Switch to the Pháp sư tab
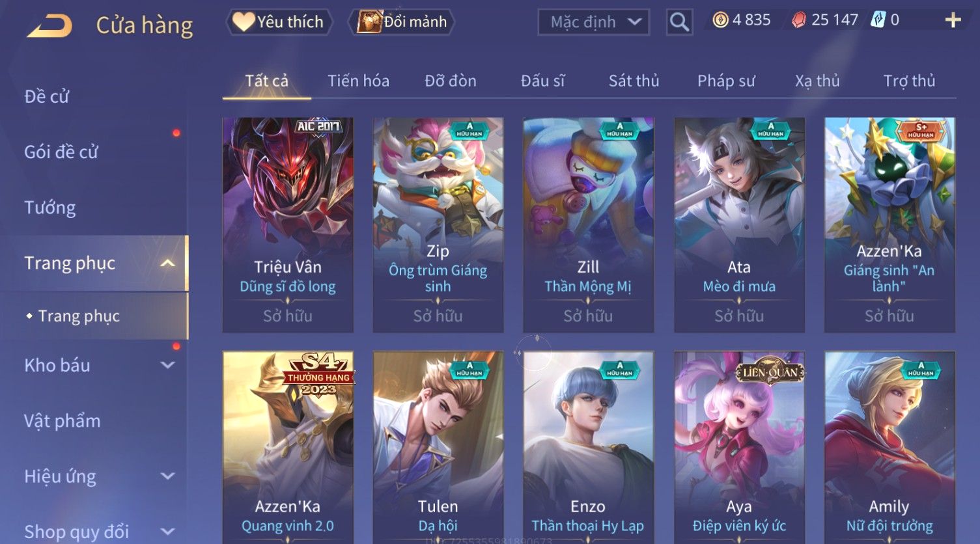The width and height of the screenshot is (980, 544). pos(726,81)
